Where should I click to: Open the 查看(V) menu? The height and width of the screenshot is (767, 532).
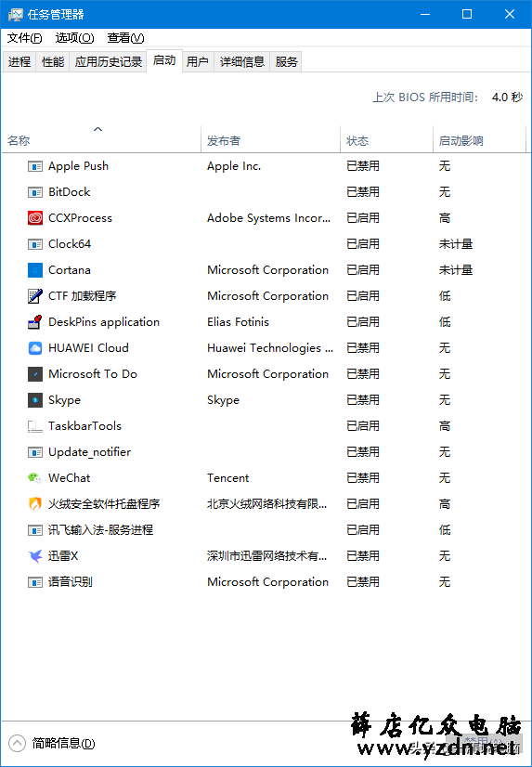click(125, 38)
